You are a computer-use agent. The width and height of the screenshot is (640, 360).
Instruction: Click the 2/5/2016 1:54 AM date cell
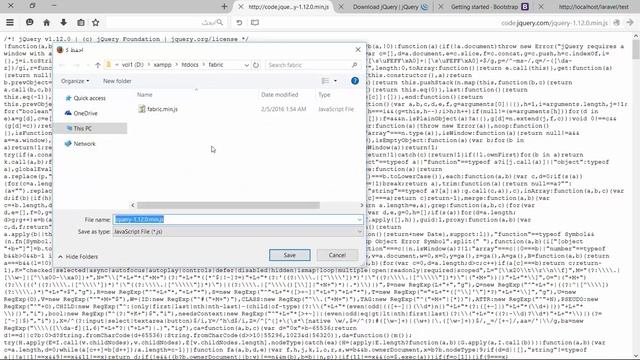(x=284, y=109)
